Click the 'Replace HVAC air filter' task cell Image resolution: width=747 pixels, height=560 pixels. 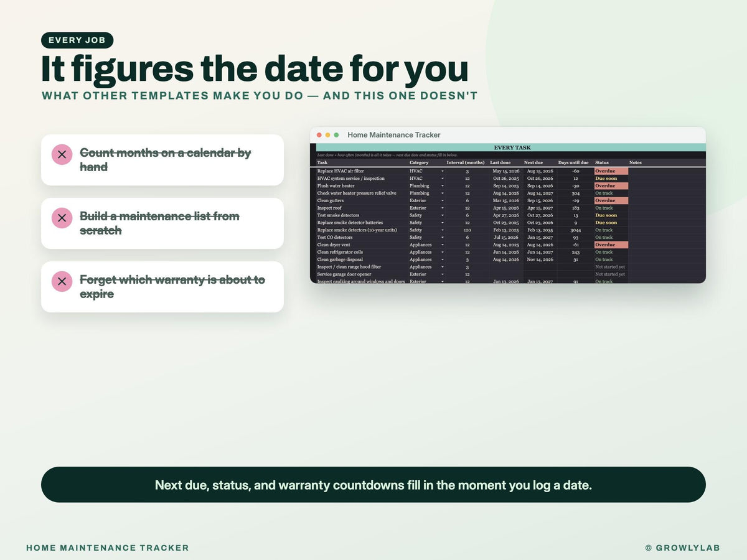[362, 171]
